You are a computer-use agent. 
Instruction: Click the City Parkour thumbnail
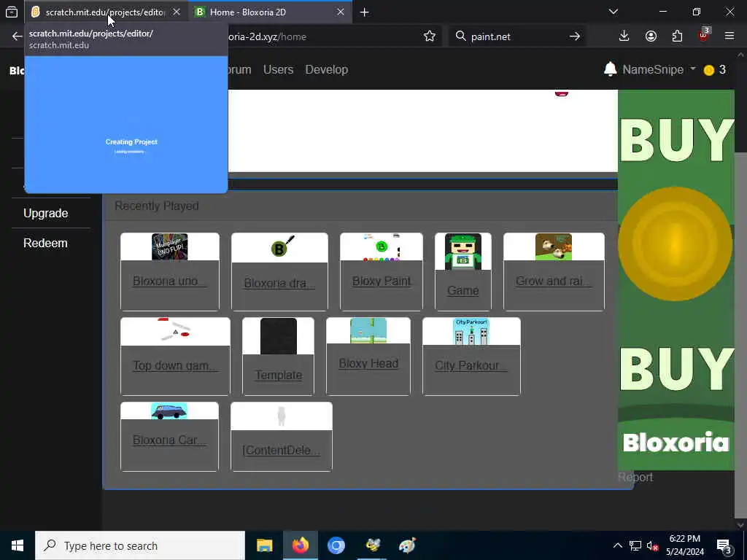471,332
